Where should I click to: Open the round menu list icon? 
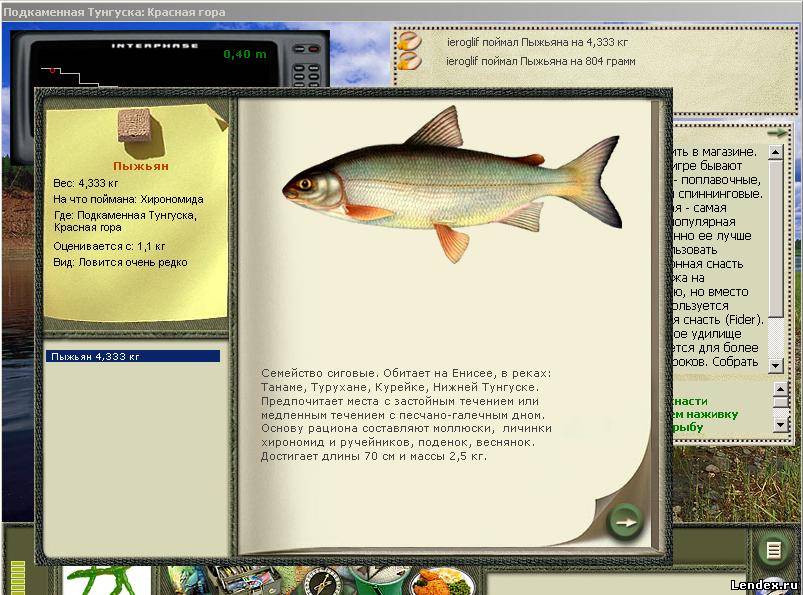[771, 549]
